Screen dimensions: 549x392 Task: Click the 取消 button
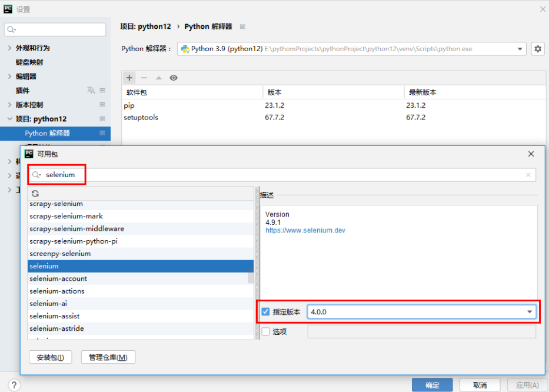(x=480, y=385)
